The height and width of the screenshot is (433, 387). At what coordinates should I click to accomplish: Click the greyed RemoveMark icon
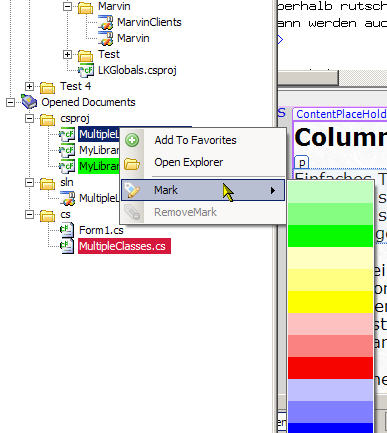click(132, 212)
